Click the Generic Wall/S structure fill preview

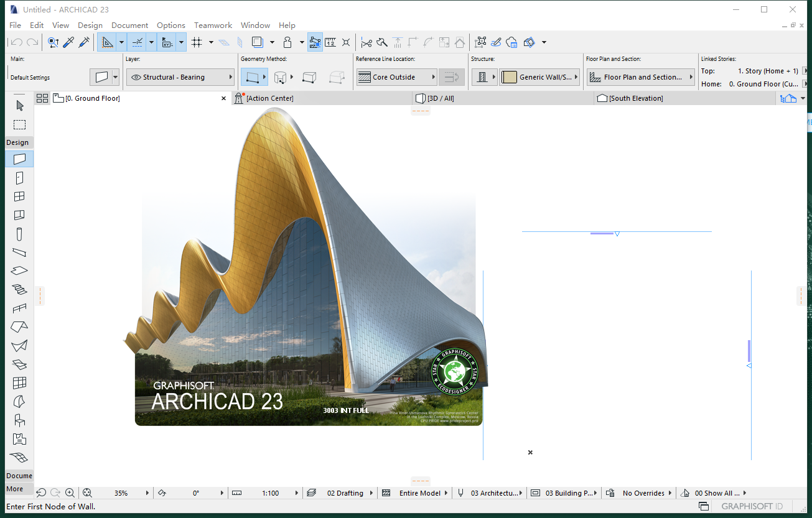click(x=511, y=76)
